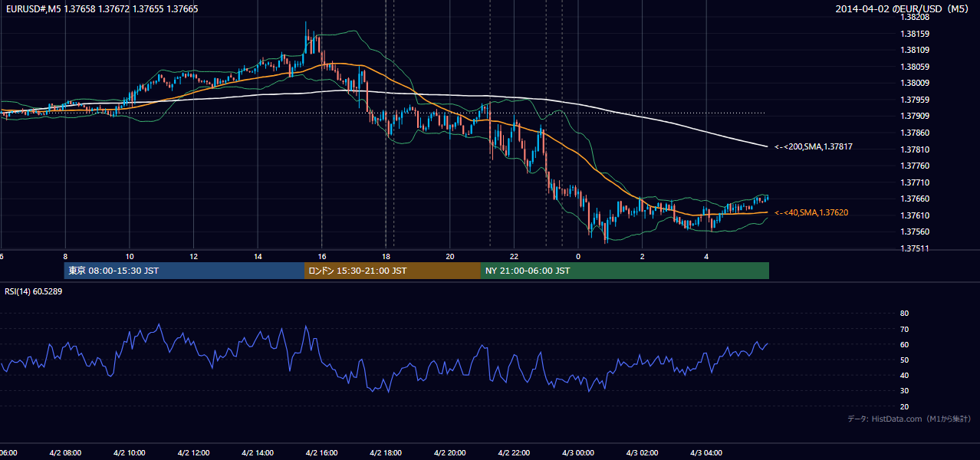Screen dimensions: 980x460
Task: Click the 1.37909 price axis label
Action: tap(914, 117)
